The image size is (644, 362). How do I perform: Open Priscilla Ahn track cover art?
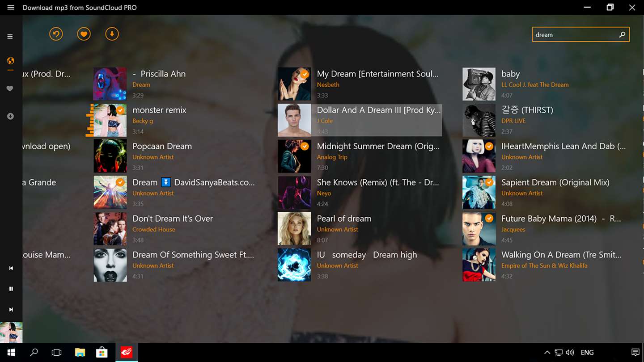(x=110, y=84)
